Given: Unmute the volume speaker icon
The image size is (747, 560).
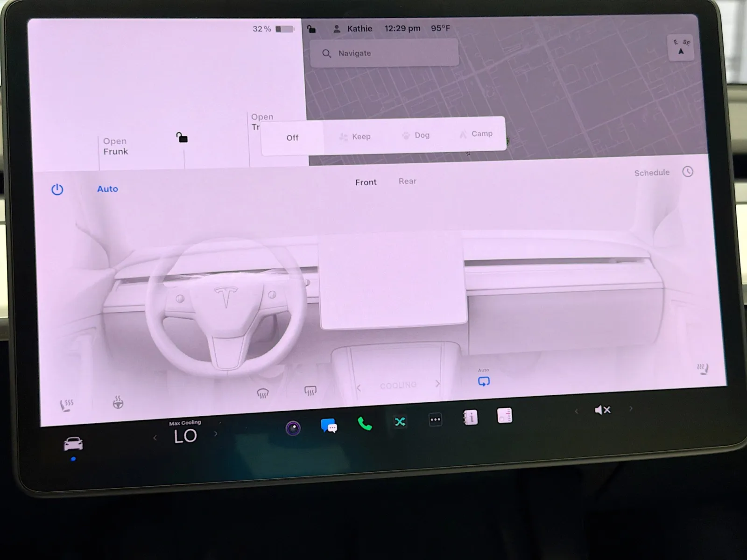Looking at the screenshot, I should point(602,410).
